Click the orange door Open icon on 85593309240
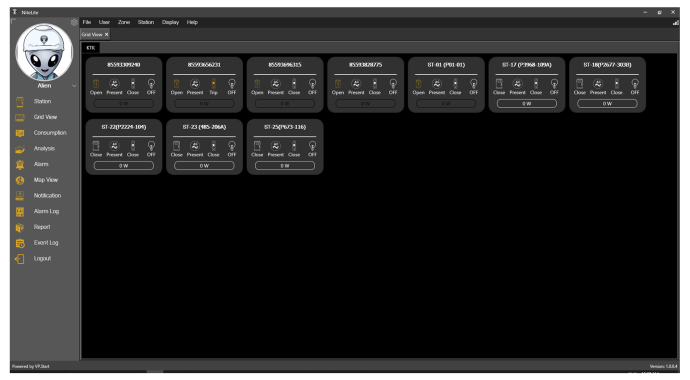 [x=96, y=84]
